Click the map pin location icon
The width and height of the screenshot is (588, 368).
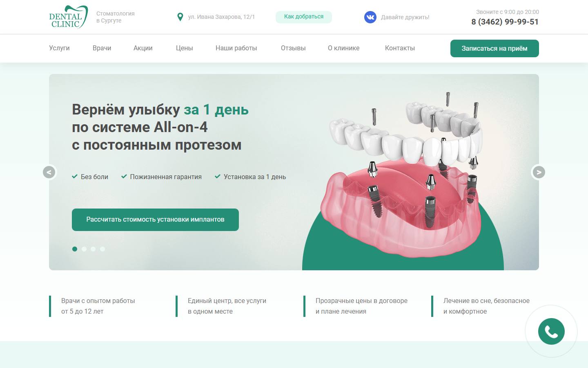click(x=180, y=17)
